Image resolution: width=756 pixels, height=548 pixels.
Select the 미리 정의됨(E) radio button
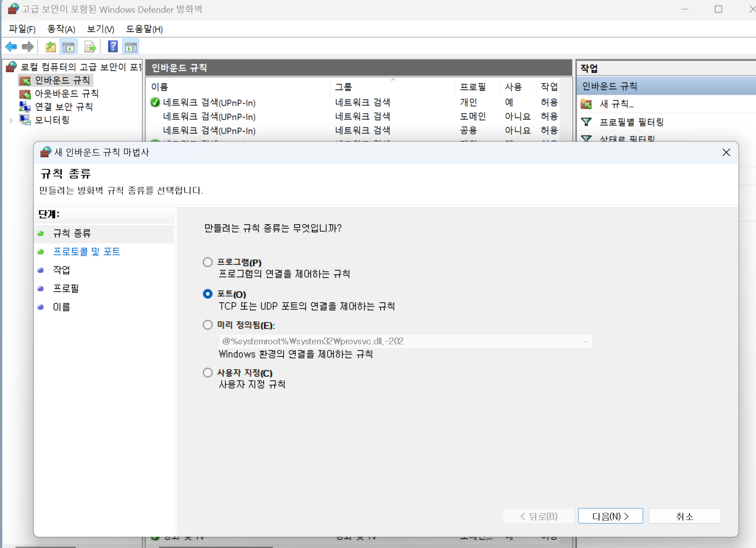point(208,325)
